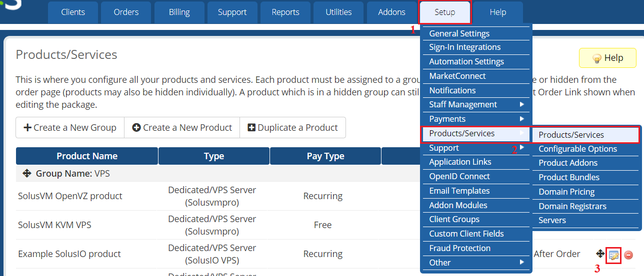This screenshot has height=276, width=644.
Task: Open the Utilities tab
Action: (338, 12)
